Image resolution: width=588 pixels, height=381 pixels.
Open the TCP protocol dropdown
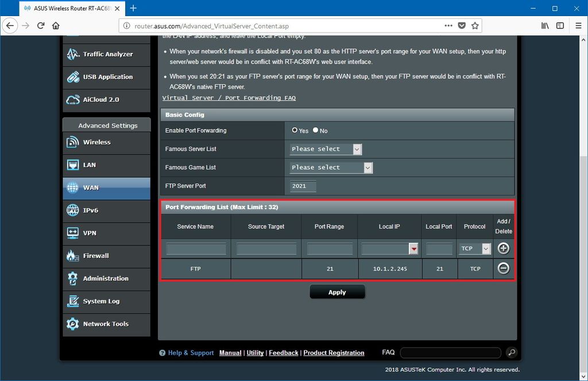click(475, 248)
